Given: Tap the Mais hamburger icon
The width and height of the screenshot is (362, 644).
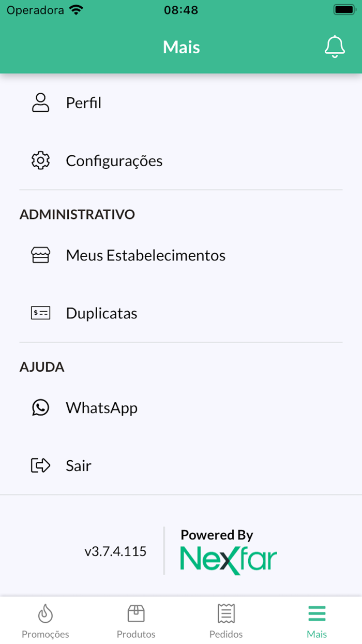Looking at the screenshot, I should (316, 613).
